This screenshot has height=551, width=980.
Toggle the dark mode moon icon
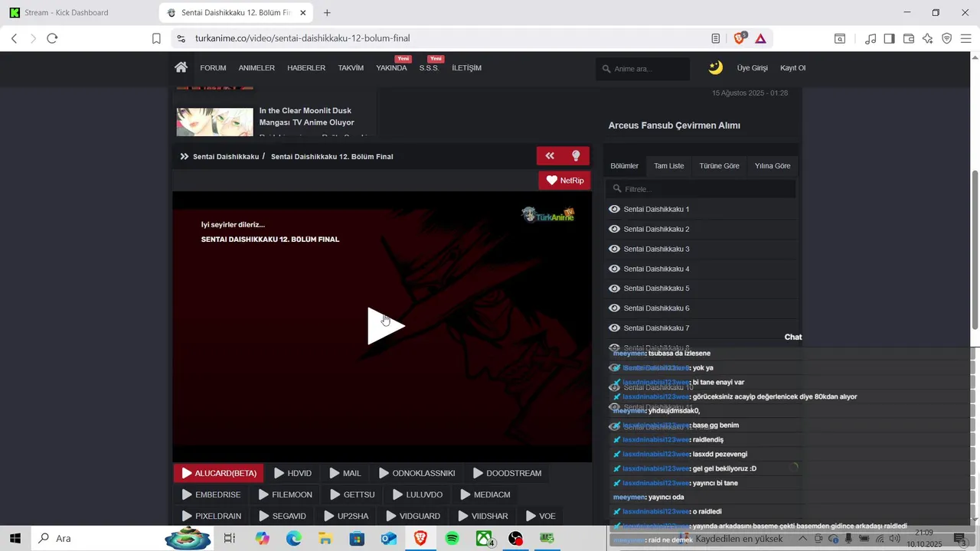(715, 67)
